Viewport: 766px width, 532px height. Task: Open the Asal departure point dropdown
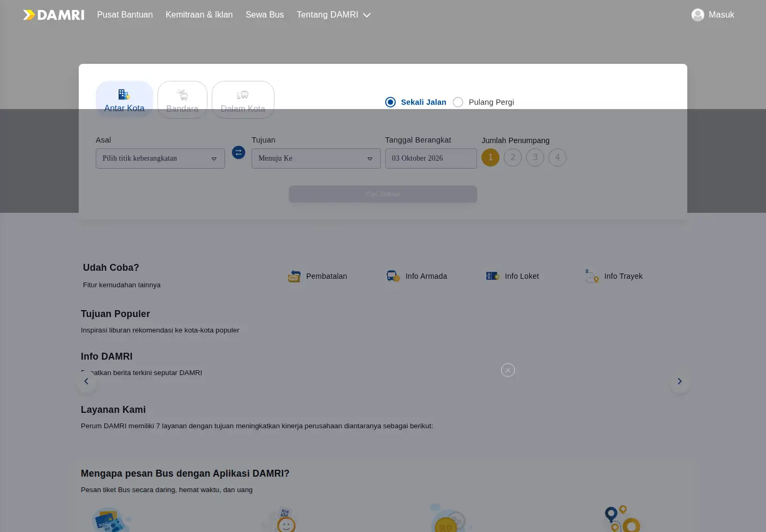pyautogui.click(x=160, y=159)
